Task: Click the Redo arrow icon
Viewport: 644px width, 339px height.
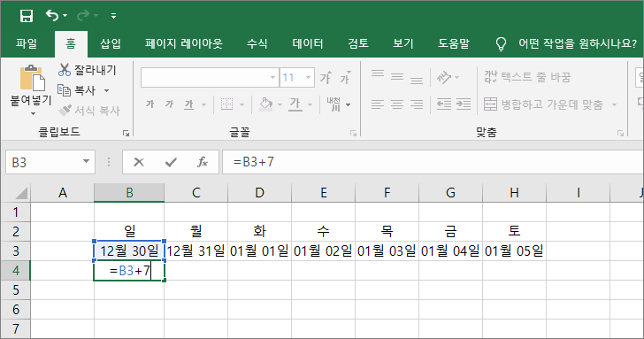Action: (x=83, y=16)
